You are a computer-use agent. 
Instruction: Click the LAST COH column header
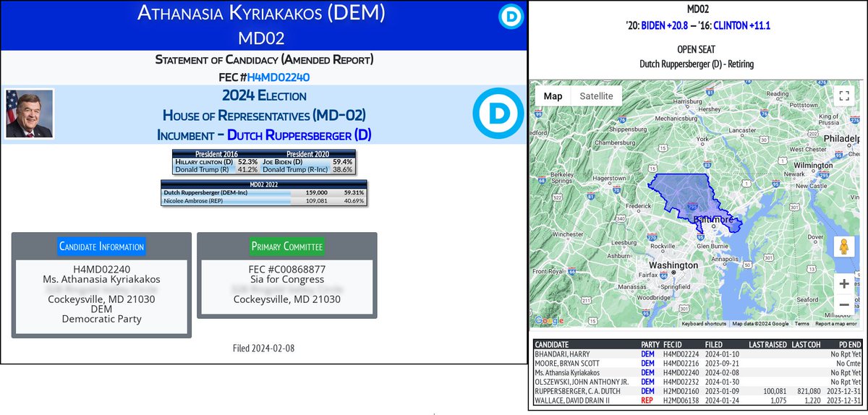[x=806, y=345]
